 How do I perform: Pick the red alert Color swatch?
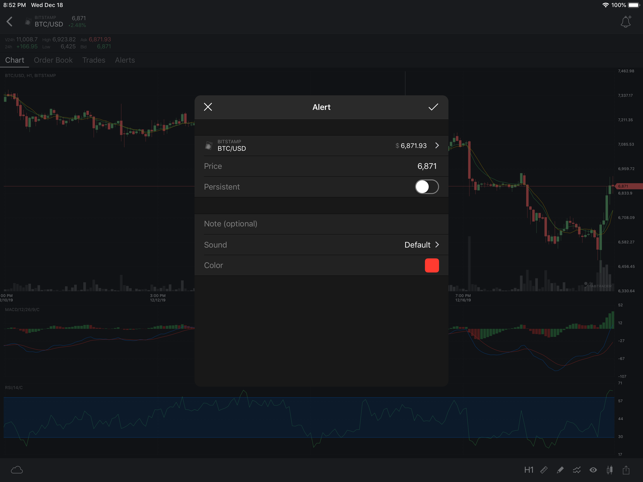pos(432,266)
